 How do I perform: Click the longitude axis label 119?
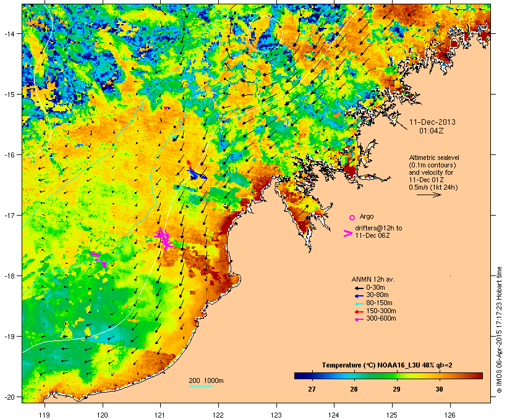45,415
